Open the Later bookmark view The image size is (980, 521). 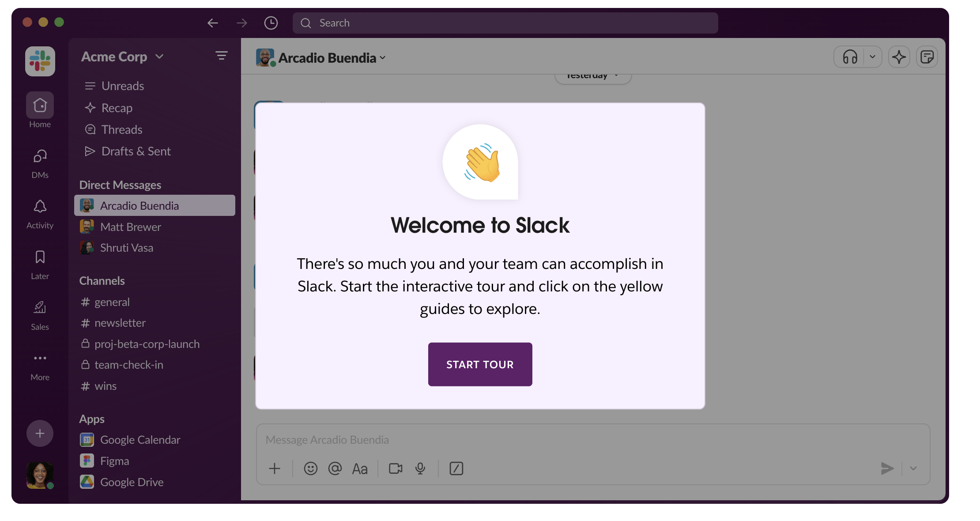click(40, 265)
